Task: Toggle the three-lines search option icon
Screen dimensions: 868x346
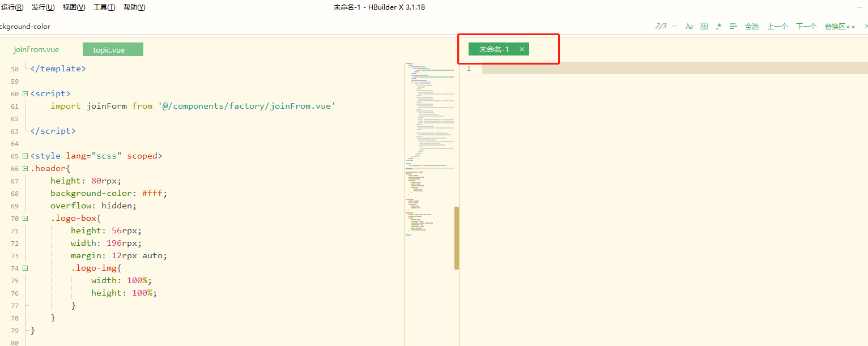Action: (733, 26)
